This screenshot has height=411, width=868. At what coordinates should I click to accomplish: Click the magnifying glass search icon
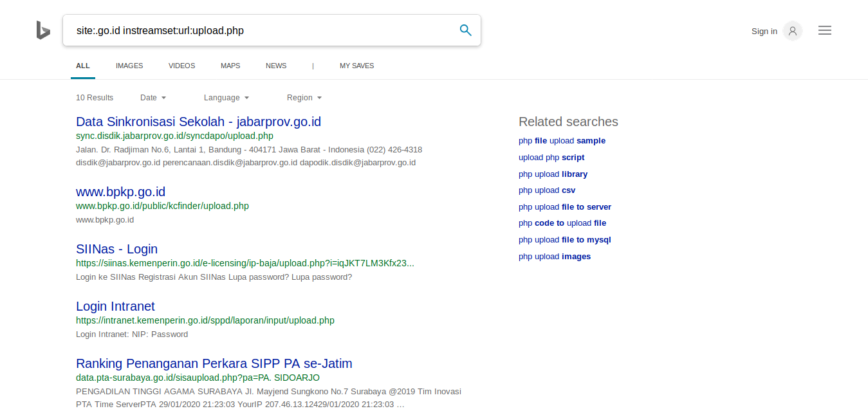465,30
